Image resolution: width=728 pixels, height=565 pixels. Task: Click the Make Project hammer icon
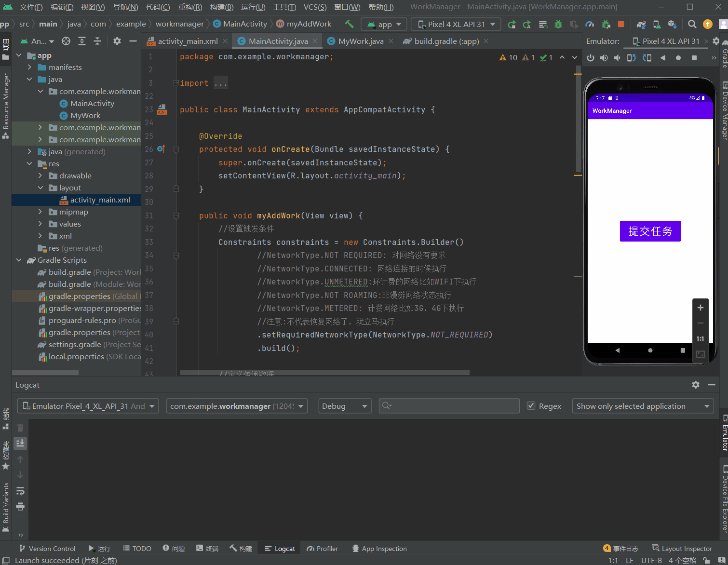[x=349, y=24]
